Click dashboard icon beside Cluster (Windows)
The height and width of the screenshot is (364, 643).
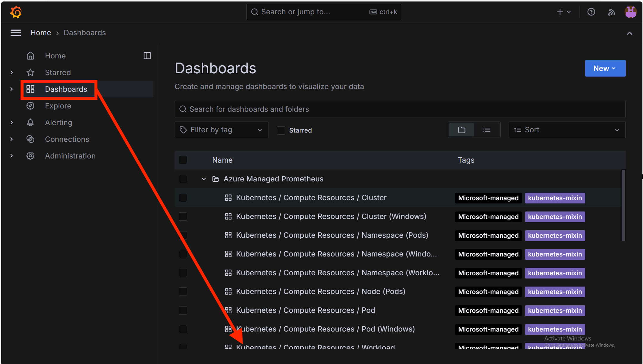[228, 217]
